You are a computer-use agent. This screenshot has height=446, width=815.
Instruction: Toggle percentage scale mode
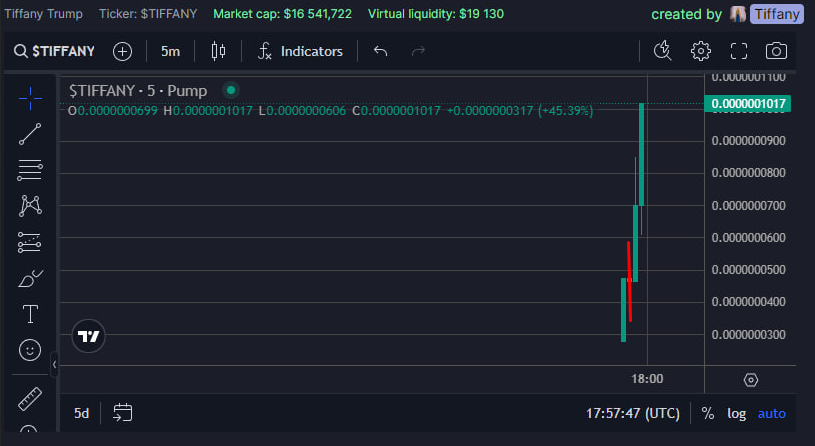click(x=707, y=413)
